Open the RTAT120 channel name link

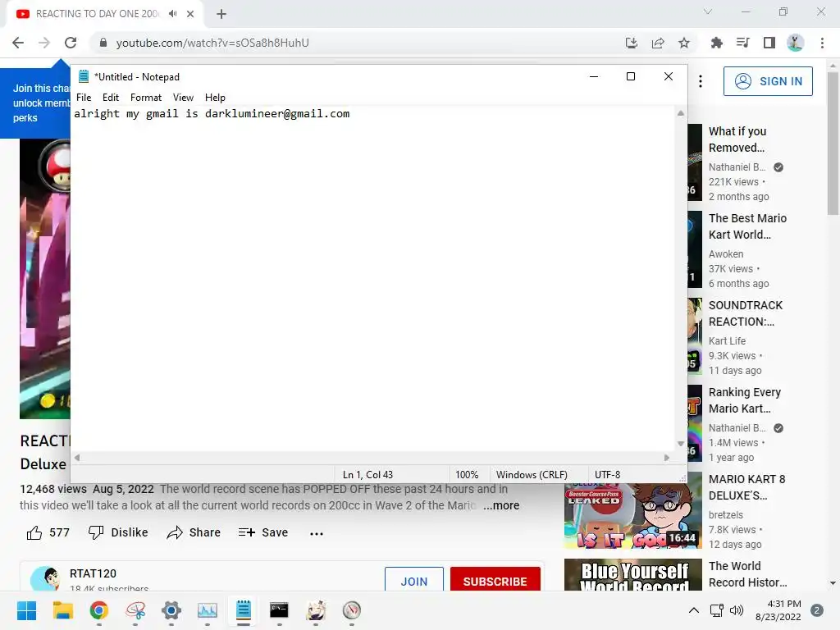[93, 573]
